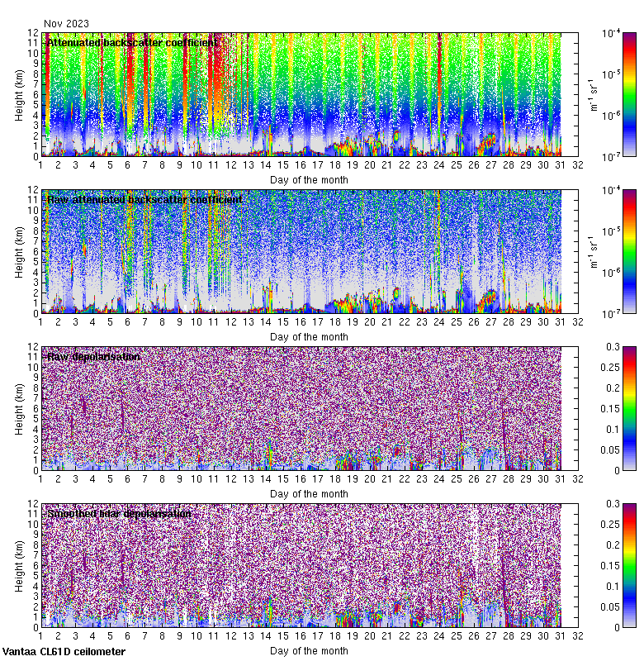This screenshot has width=644, height=661.
Task: Click the 'Smoothed lidar depolarisation' plot title
Action: (119, 513)
